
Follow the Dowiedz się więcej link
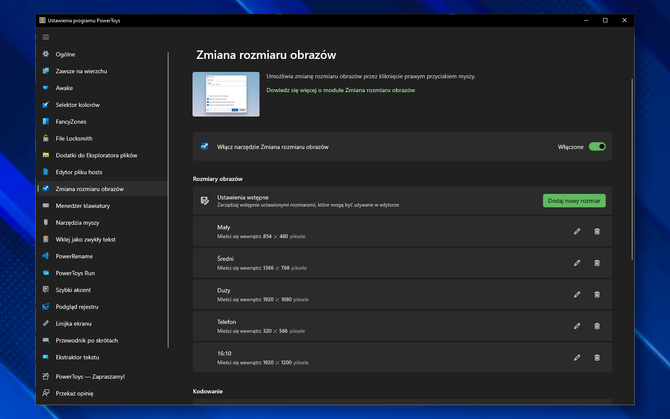tap(341, 90)
